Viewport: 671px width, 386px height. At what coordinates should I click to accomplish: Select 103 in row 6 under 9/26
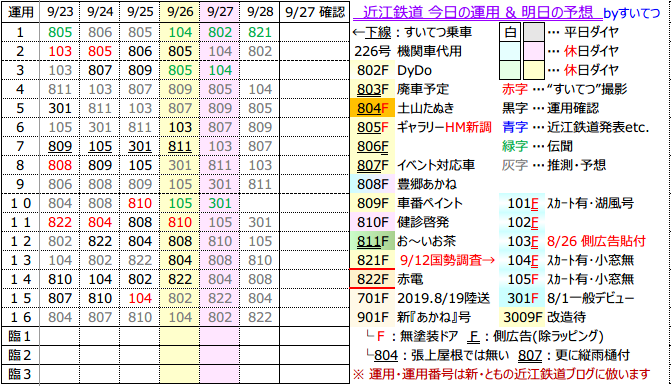pos(180,127)
